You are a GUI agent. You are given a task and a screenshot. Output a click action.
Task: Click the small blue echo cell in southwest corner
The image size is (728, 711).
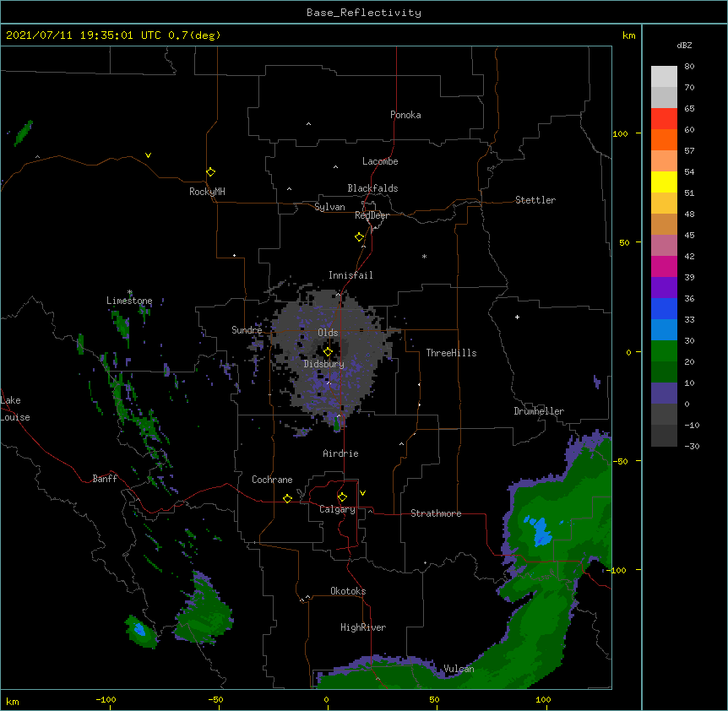click(139, 630)
